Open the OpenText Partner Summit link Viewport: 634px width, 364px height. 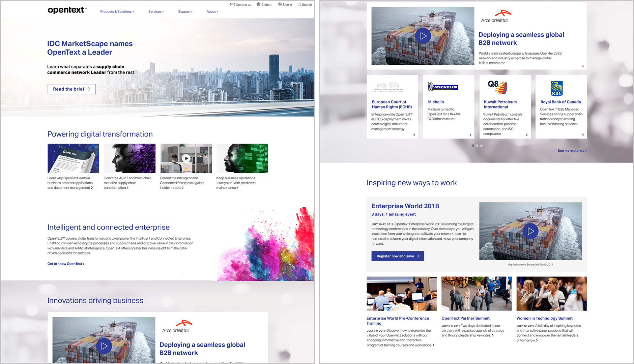(x=465, y=318)
